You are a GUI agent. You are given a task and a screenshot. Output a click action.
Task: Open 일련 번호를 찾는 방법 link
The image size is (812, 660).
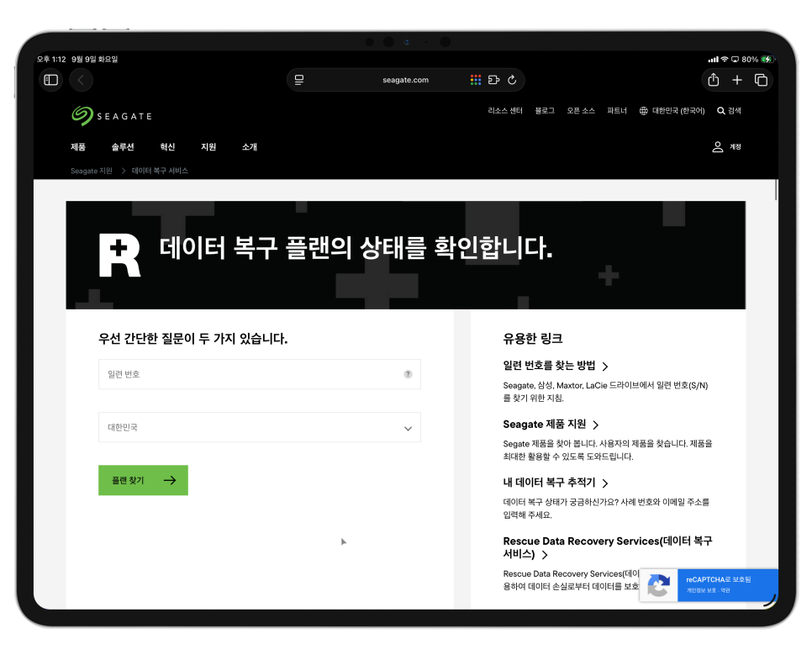555,366
